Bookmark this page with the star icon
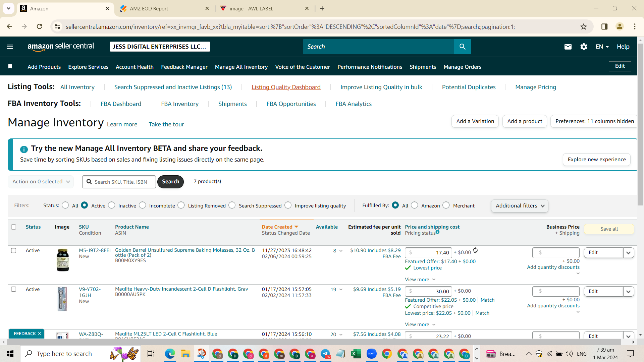644x362 pixels. tap(584, 26)
